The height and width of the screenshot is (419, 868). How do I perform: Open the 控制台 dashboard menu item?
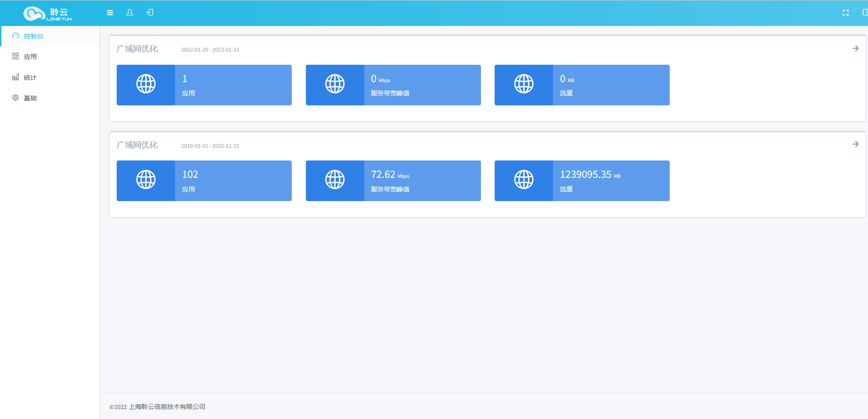[33, 36]
